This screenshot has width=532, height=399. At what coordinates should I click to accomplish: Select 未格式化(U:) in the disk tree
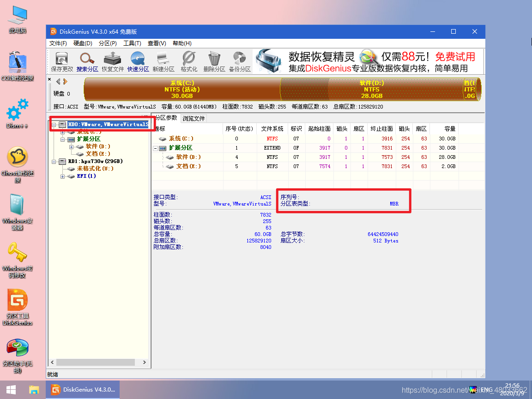tap(95, 169)
